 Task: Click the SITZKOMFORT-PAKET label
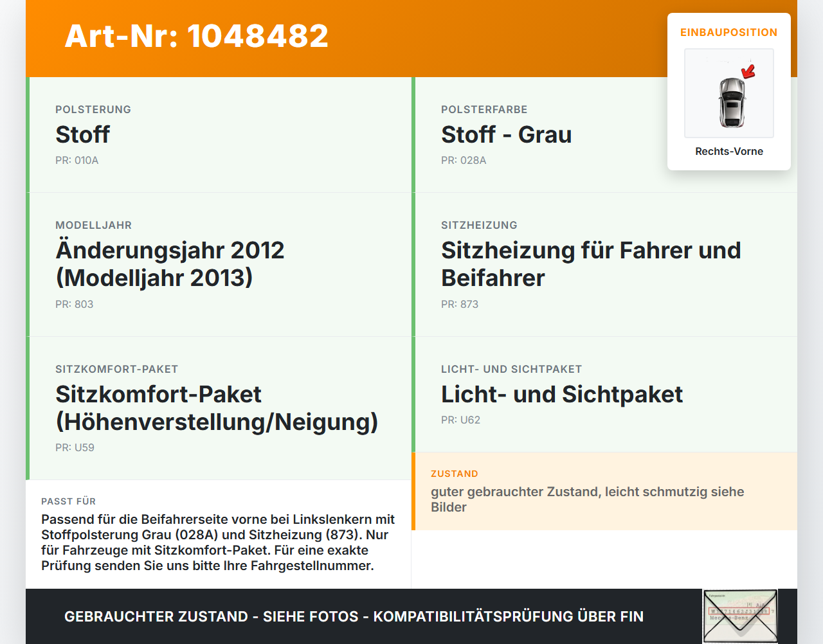116,369
